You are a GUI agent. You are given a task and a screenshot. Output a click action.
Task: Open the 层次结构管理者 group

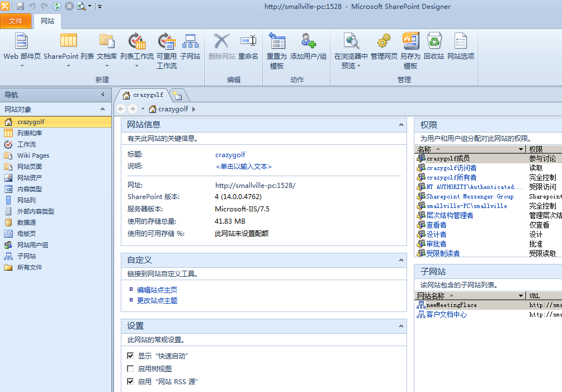click(450, 215)
